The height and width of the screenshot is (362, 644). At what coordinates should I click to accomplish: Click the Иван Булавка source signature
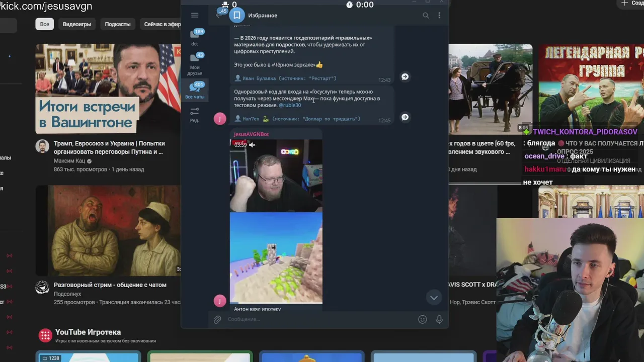tap(285, 78)
